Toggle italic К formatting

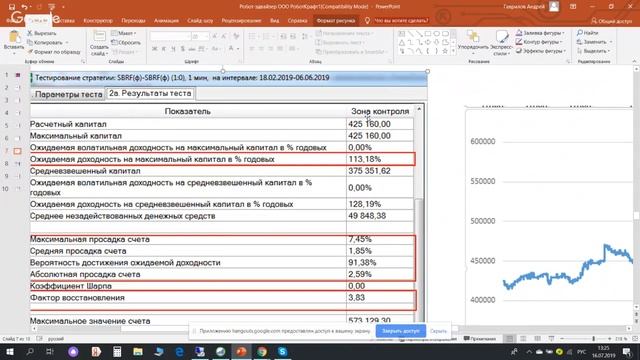pyautogui.click(x=164, y=49)
